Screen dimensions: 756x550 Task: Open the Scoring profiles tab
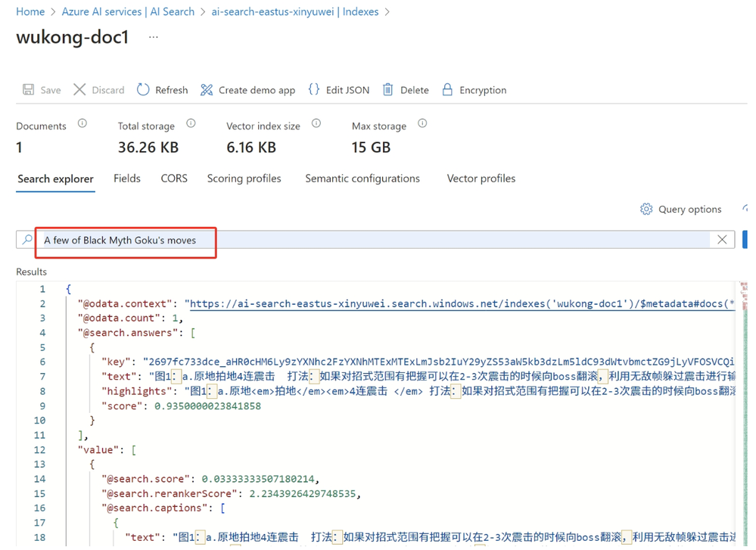point(244,179)
